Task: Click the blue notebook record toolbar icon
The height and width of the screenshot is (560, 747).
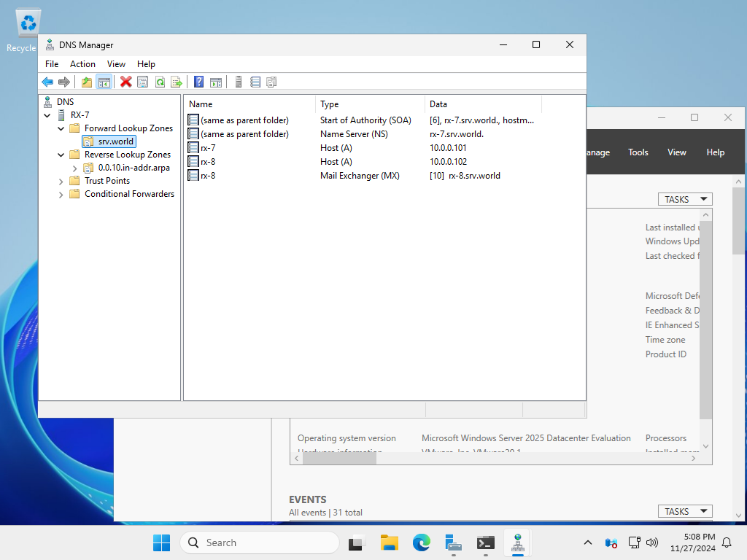Action: click(x=255, y=82)
